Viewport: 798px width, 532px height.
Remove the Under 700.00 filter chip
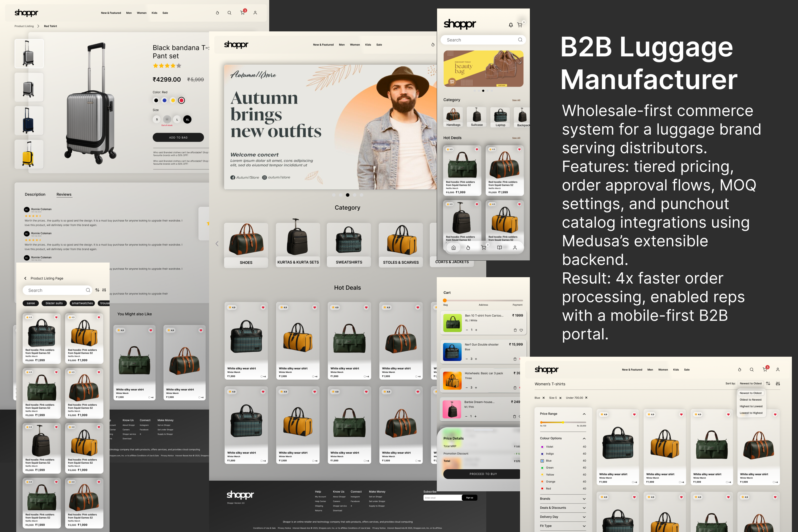tap(586, 398)
